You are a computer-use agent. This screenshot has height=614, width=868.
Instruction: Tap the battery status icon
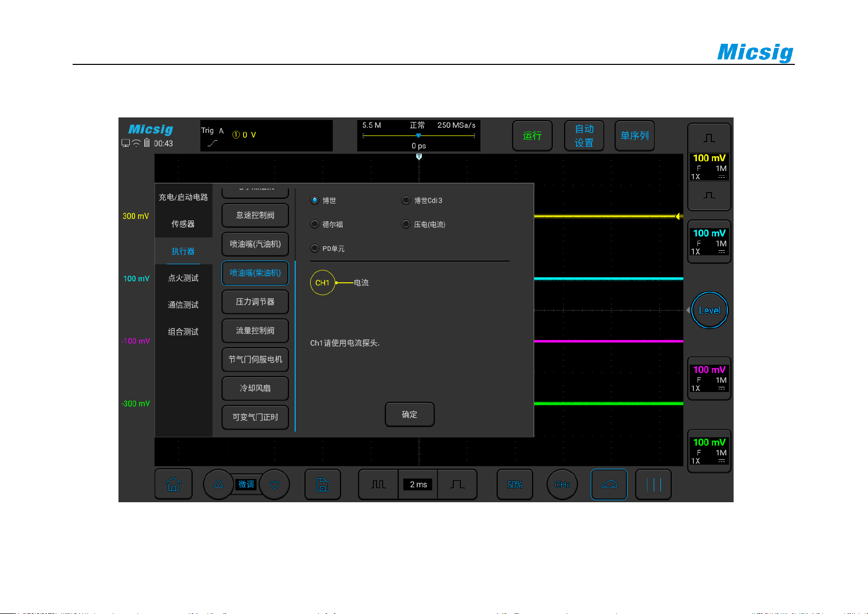click(147, 143)
